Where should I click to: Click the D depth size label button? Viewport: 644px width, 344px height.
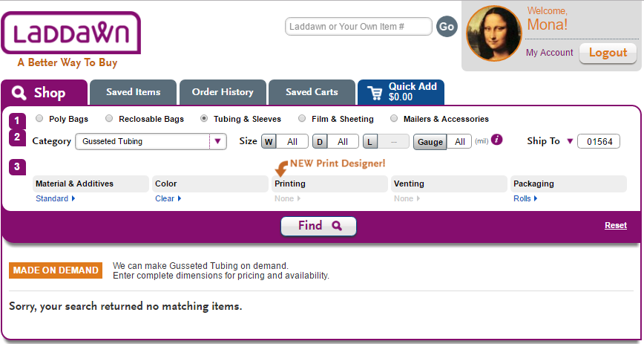pos(320,142)
